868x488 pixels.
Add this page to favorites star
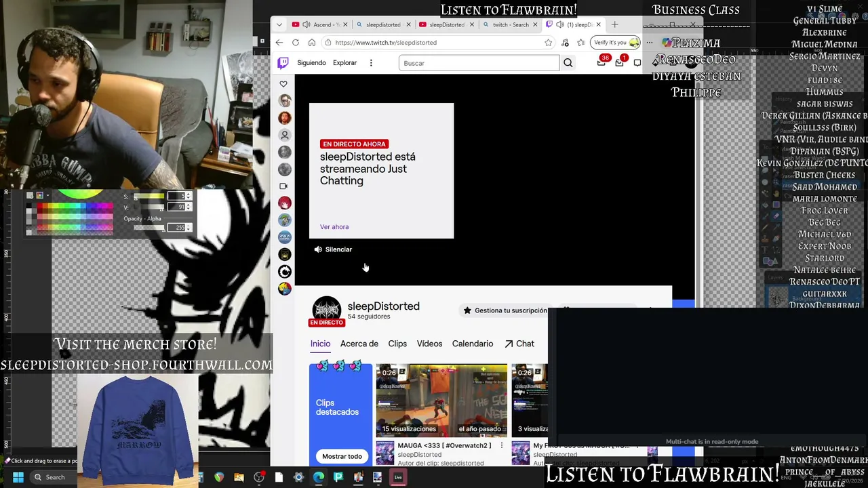coord(548,42)
